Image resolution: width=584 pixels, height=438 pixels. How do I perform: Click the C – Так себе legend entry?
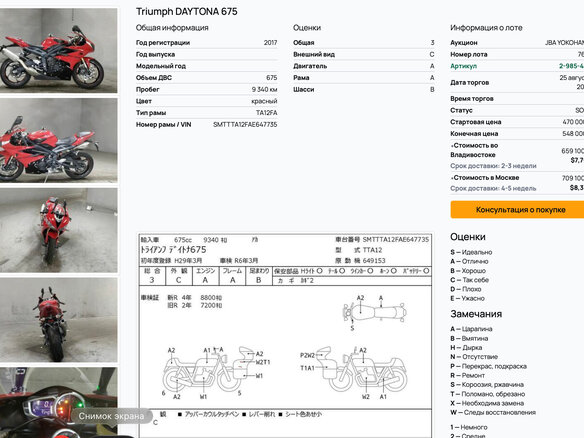click(x=469, y=280)
